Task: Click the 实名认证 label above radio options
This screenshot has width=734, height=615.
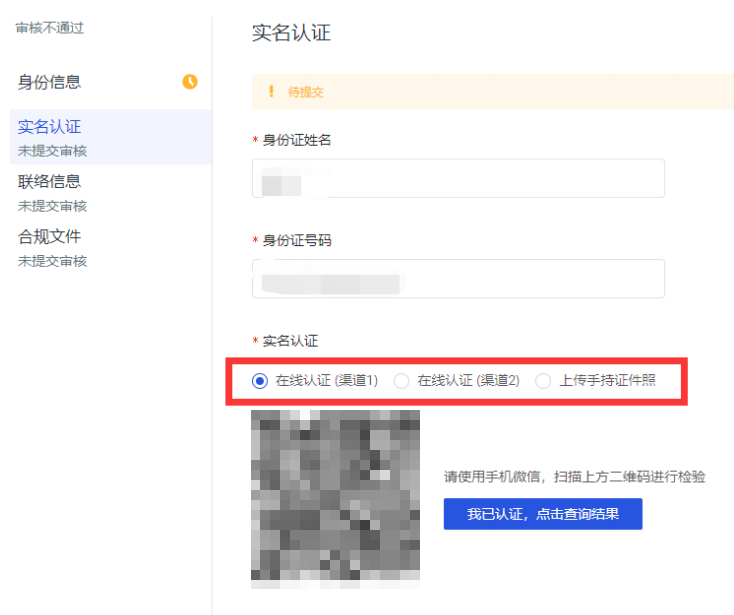Action: coord(290,341)
